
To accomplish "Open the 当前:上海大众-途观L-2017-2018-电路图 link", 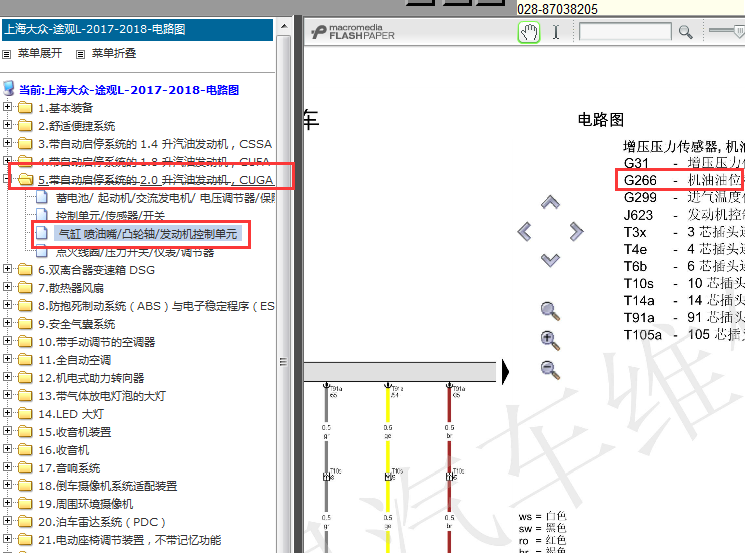I will pos(129,90).
